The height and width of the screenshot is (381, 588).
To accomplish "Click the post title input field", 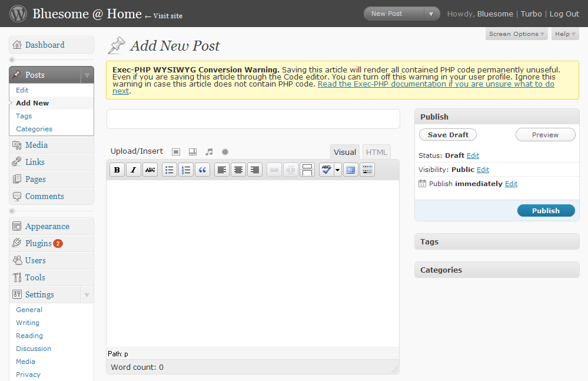I will pyautogui.click(x=253, y=119).
